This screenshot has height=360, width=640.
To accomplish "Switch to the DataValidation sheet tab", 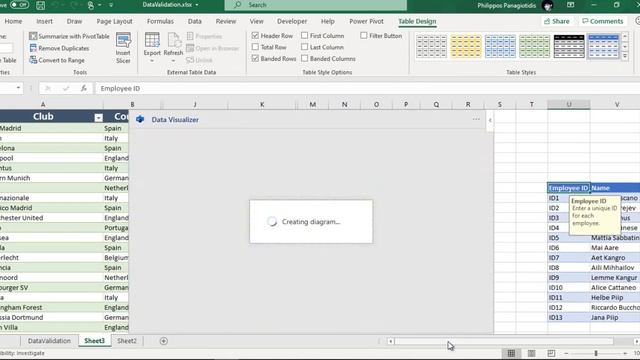I will [x=49, y=341].
